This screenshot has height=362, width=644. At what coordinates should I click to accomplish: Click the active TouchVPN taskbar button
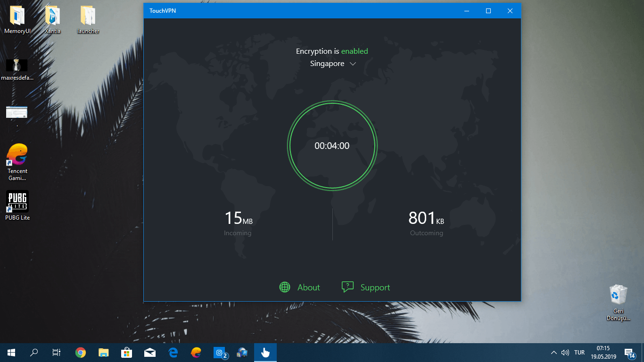[265, 353]
